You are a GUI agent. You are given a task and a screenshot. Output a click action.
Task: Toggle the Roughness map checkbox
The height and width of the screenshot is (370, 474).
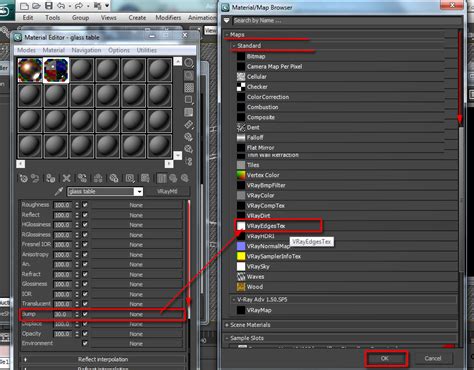click(x=85, y=205)
